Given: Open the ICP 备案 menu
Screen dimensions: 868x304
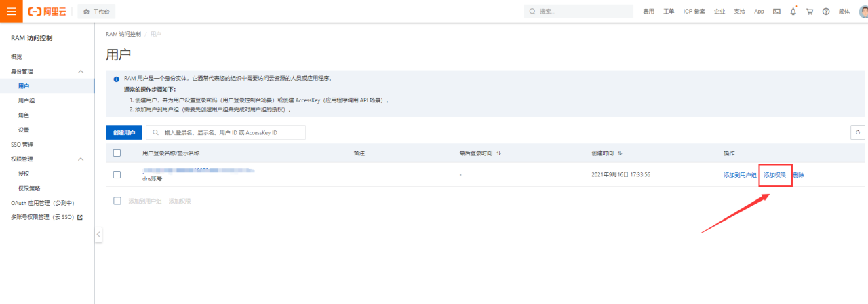Looking at the screenshot, I should 694,12.
